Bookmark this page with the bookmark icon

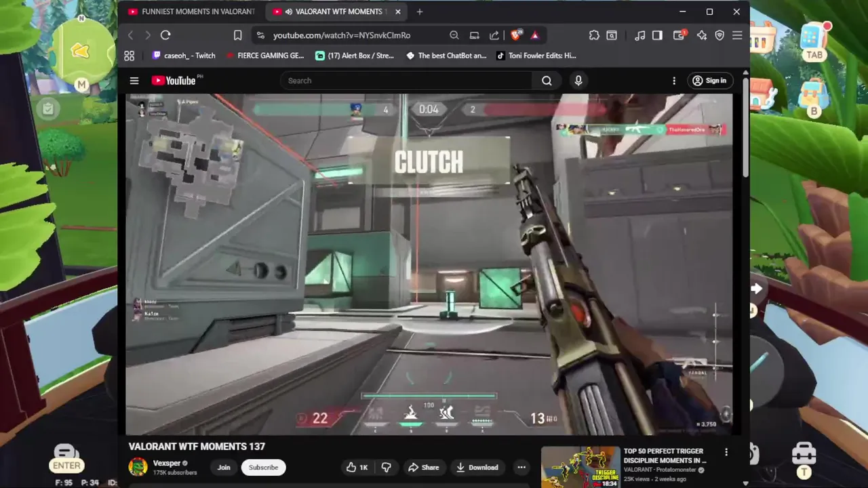(237, 35)
